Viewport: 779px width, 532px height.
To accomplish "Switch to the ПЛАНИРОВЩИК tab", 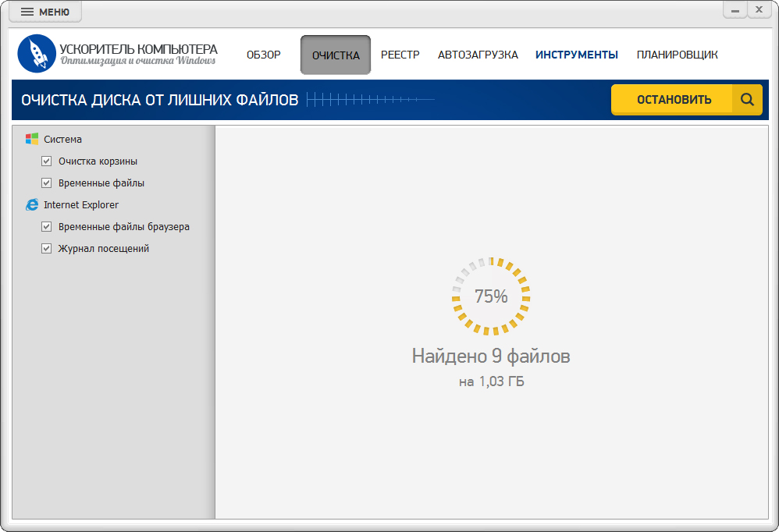I will tap(677, 55).
